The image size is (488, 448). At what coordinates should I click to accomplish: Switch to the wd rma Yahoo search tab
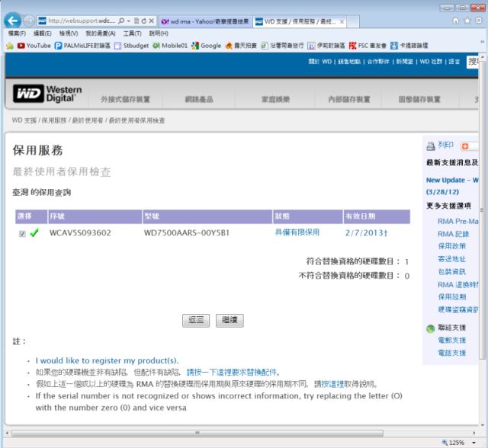(x=205, y=21)
